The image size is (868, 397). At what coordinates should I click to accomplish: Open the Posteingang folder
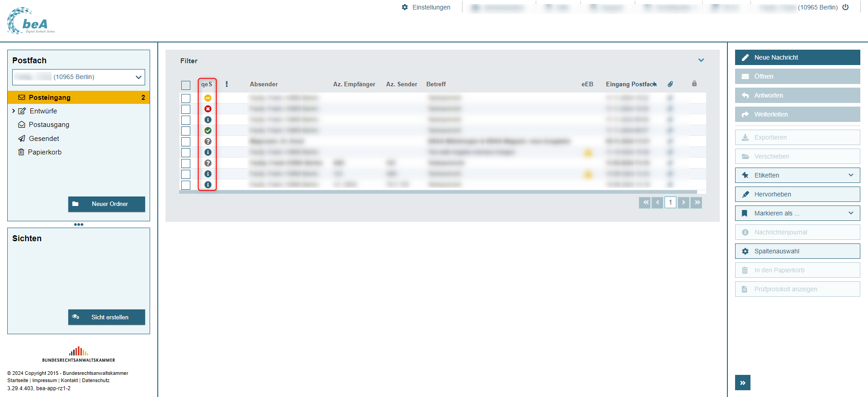(50, 98)
